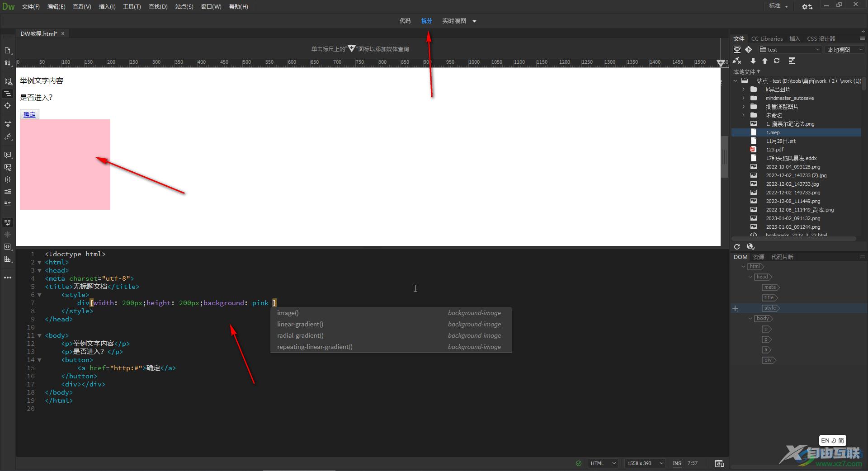
Task: Open the 本地视图 view dropdown
Action: (844, 50)
